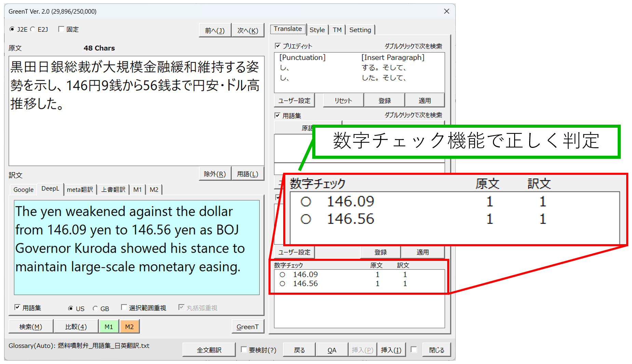Click the 前へ(J) previous button
The width and height of the screenshot is (632, 364).
pos(215,30)
